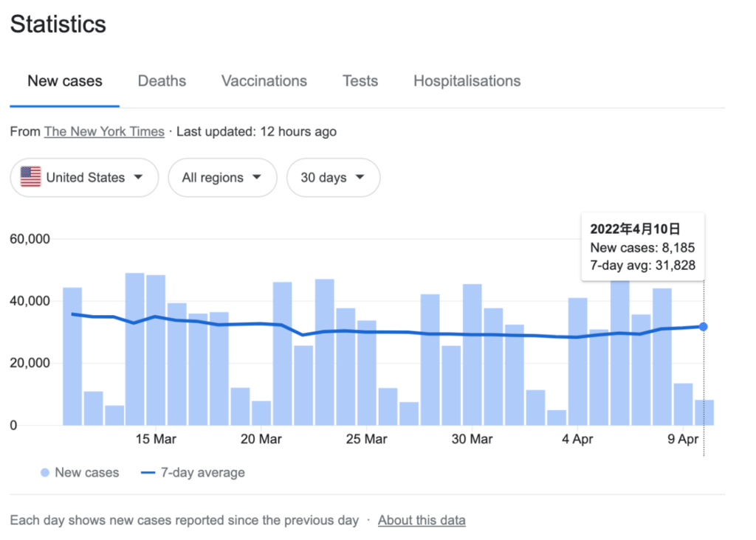Click the tooltip showing 2022年4月10日

pyautogui.click(x=642, y=247)
